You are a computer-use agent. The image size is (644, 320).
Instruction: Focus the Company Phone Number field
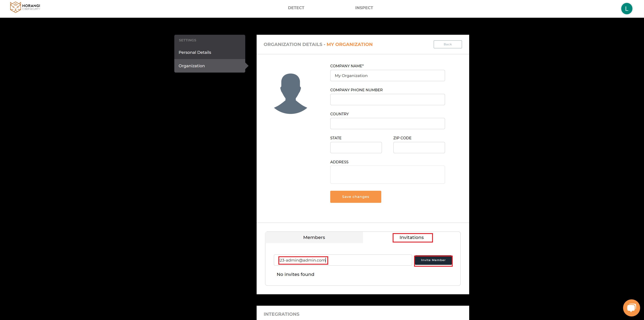click(x=388, y=100)
